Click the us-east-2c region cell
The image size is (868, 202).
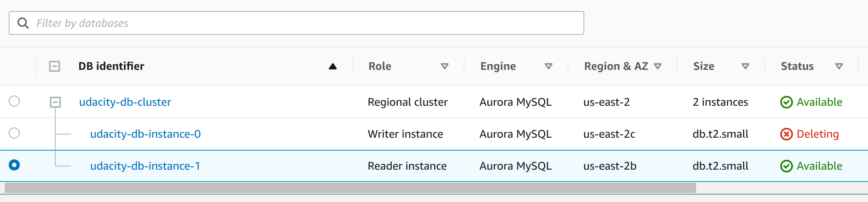click(x=609, y=134)
